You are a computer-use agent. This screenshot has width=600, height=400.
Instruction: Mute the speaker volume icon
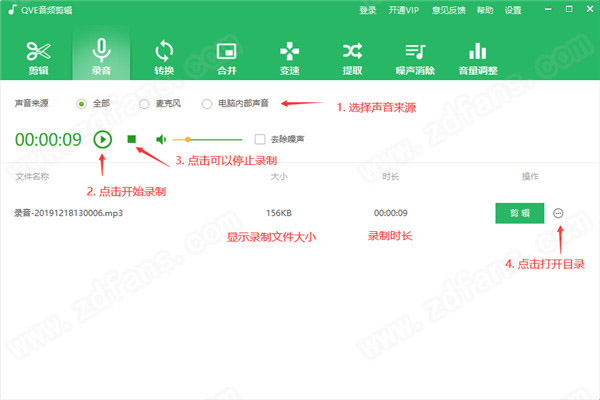point(161,139)
